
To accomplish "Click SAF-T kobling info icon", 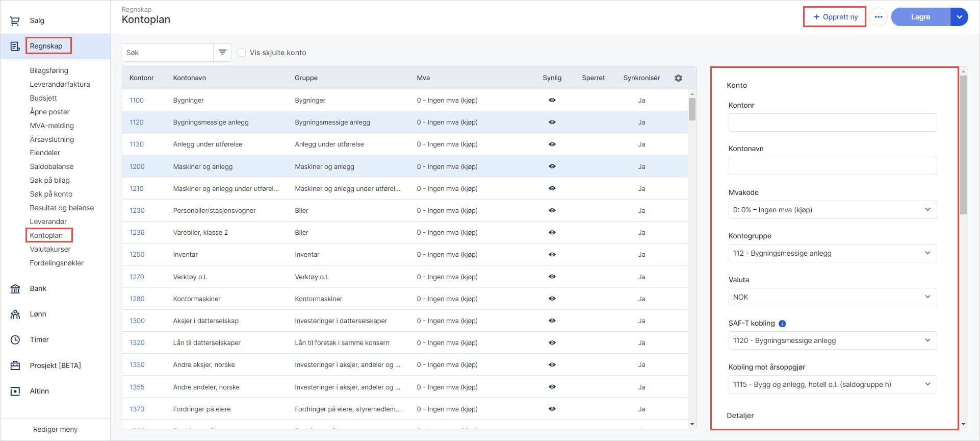I will pos(782,324).
